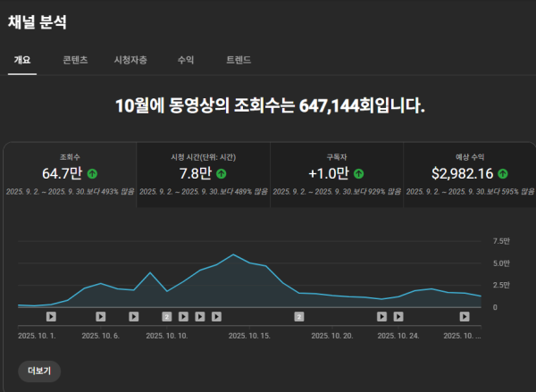
Task: Click the 더보기 button
Action: point(39,371)
